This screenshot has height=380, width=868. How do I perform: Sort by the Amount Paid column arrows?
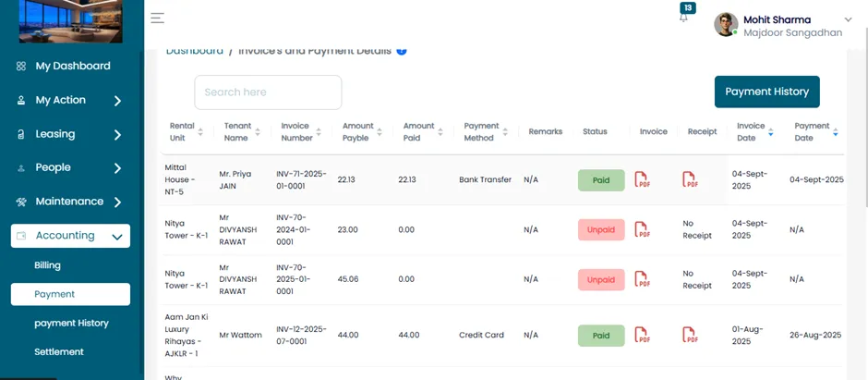point(440,132)
